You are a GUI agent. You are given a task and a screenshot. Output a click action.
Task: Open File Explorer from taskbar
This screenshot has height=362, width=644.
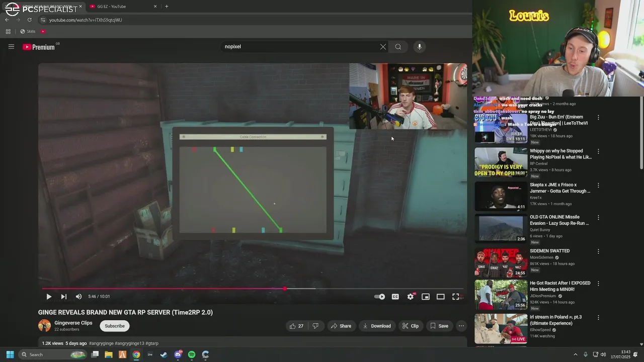109,354
